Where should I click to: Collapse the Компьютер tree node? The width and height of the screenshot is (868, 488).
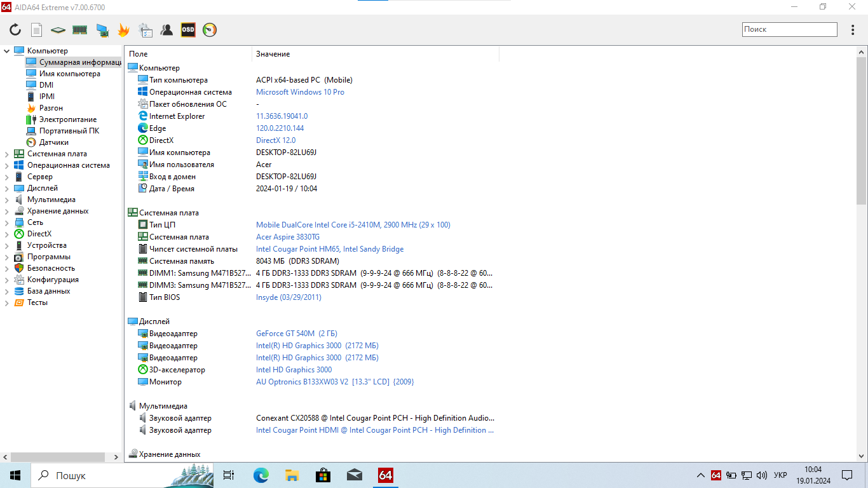point(7,51)
